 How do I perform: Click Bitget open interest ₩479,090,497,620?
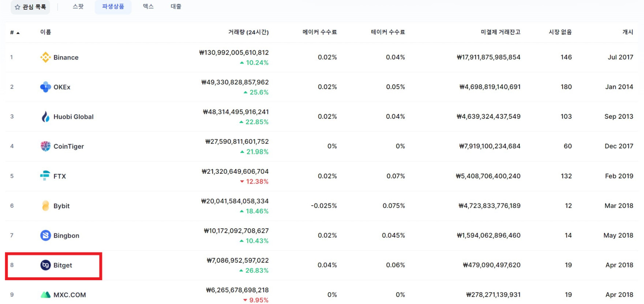pos(492,265)
